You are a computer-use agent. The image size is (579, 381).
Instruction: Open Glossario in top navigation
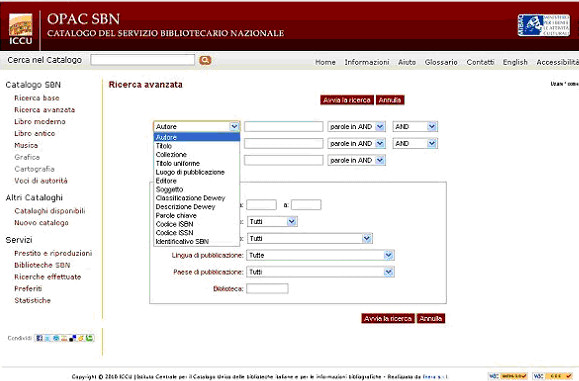click(441, 62)
